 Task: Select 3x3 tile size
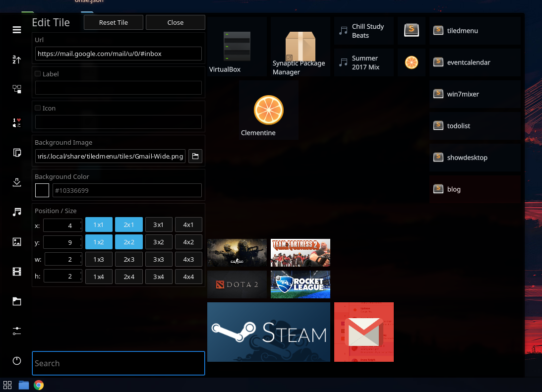click(x=159, y=259)
